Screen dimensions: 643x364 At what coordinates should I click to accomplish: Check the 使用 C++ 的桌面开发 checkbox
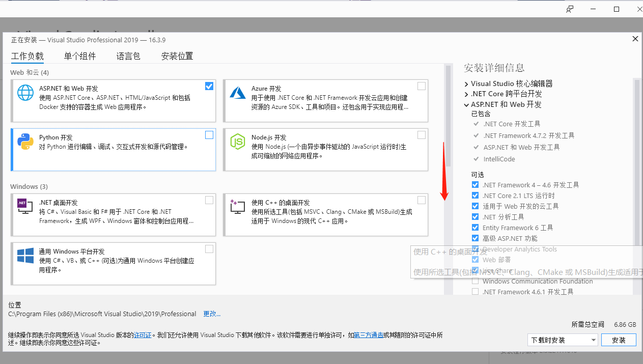[x=422, y=200]
